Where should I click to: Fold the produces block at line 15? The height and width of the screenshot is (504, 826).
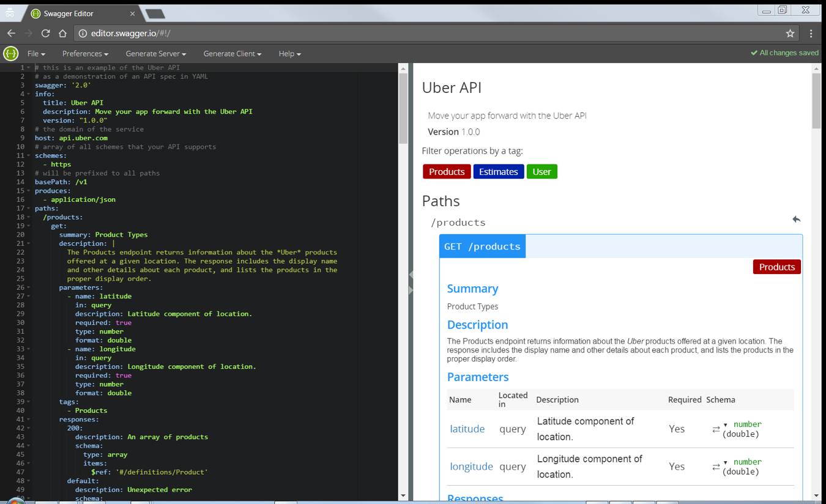pyautogui.click(x=28, y=191)
